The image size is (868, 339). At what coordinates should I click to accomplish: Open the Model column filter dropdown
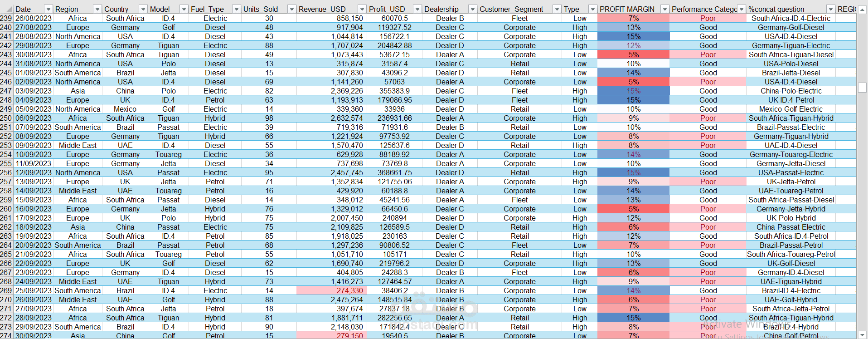tap(184, 9)
